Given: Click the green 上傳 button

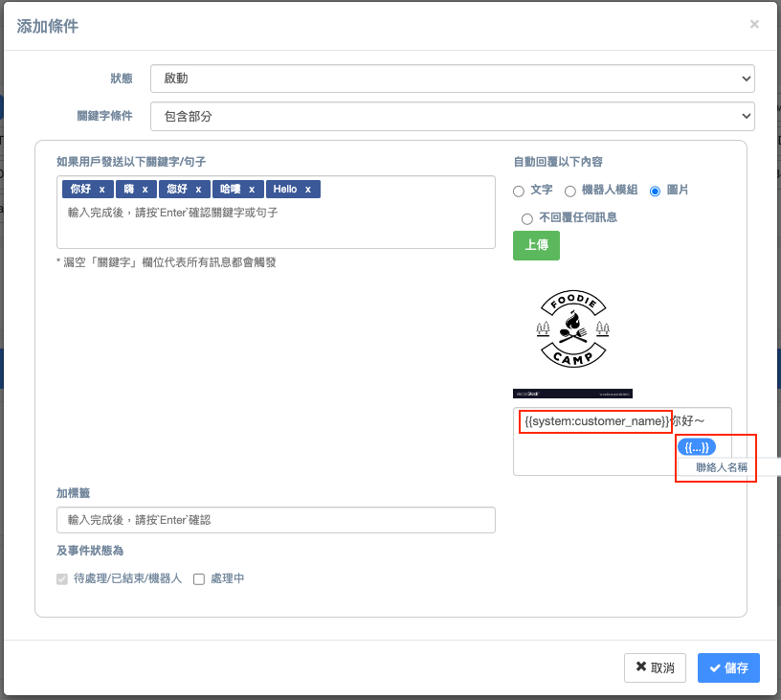Looking at the screenshot, I should tap(536, 245).
